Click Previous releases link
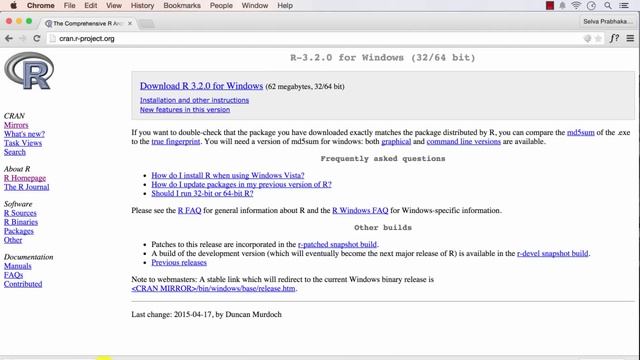The height and width of the screenshot is (360, 640). point(179,262)
